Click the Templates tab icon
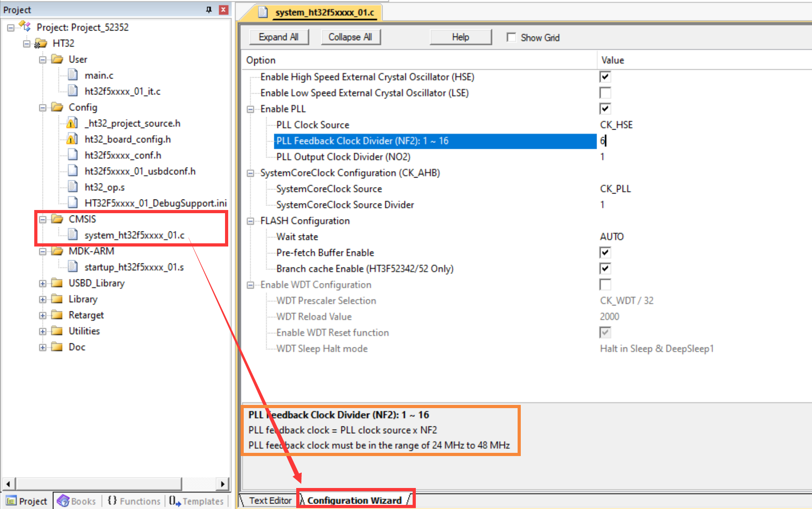 175,501
